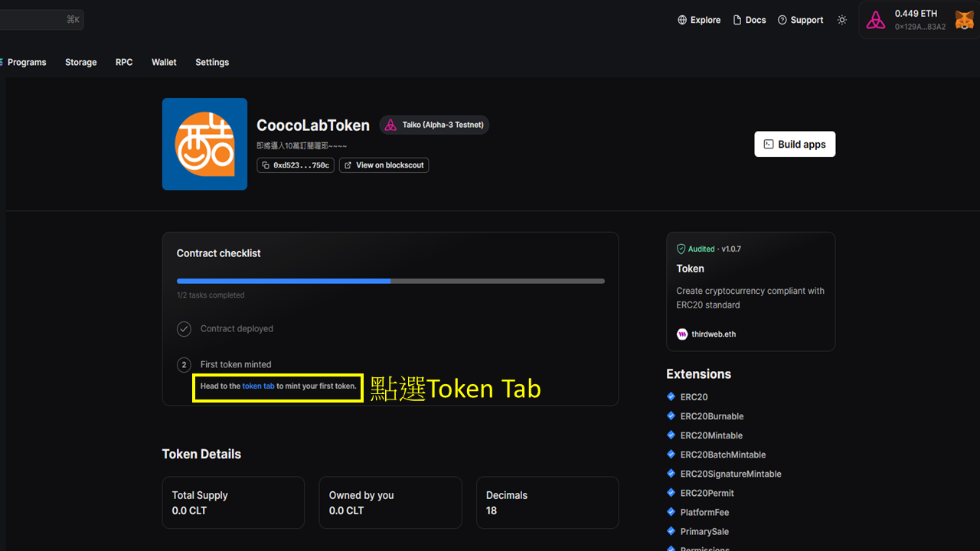
Task: Click the First token minted checklist text
Action: [x=236, y=365]
